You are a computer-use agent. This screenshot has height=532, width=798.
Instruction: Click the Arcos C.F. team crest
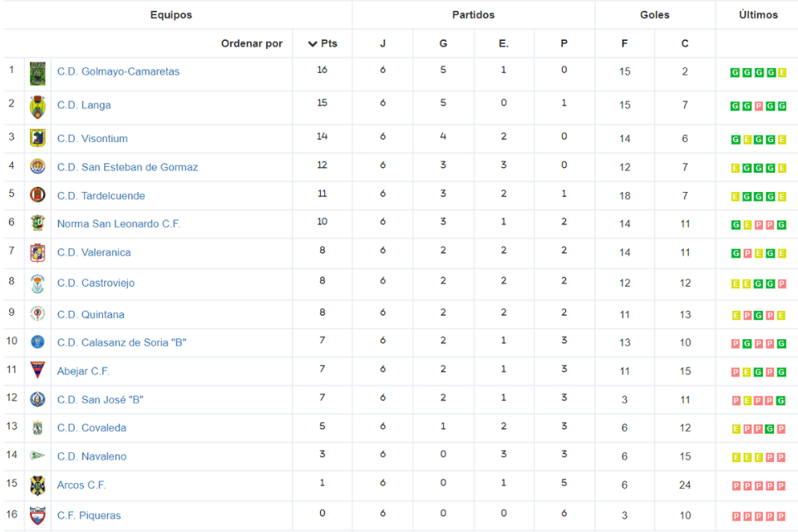pos(37,485)
